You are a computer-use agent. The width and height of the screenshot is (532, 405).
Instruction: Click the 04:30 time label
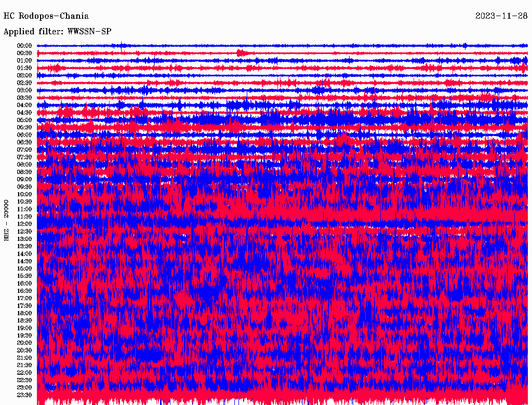pyautogui.click(x=24, y=113)
